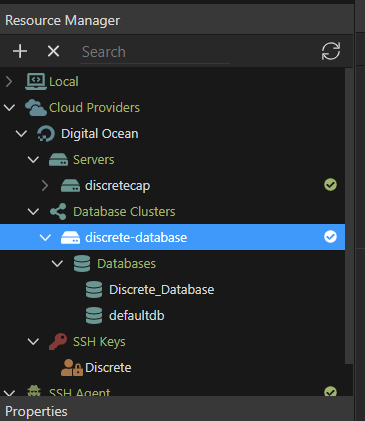Click the discrete-database status checkmark

coord(330,237)
